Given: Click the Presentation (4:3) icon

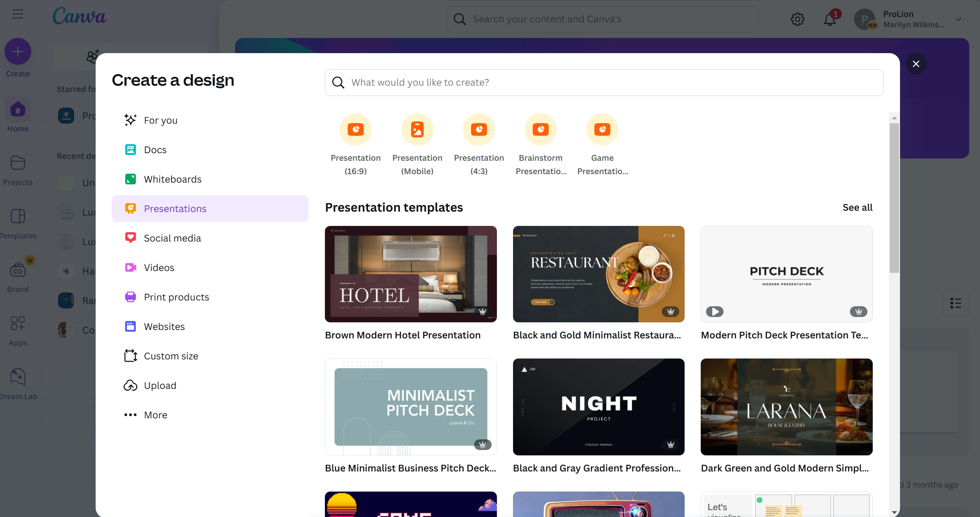Looking at the screenshot, I should coord(479,129).
